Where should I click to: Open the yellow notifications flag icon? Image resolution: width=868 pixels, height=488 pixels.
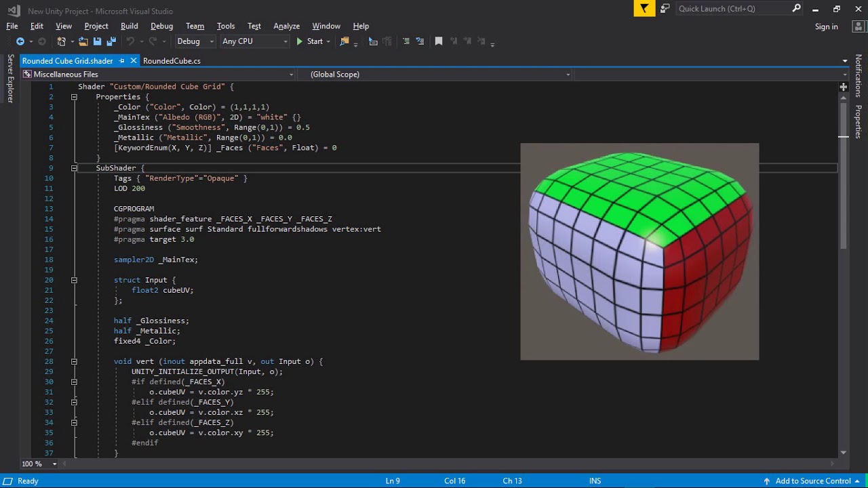pyautogui.click(x=644, y=8)
